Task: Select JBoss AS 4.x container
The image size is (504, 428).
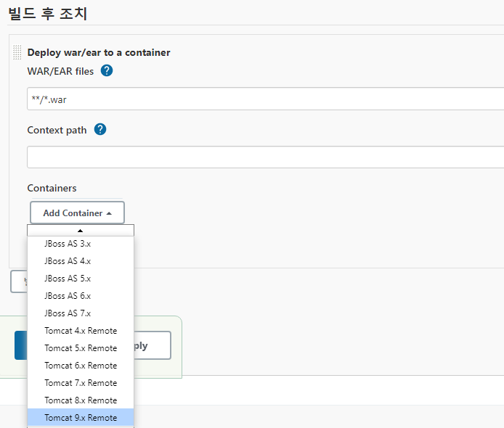Action: point(81,261)
